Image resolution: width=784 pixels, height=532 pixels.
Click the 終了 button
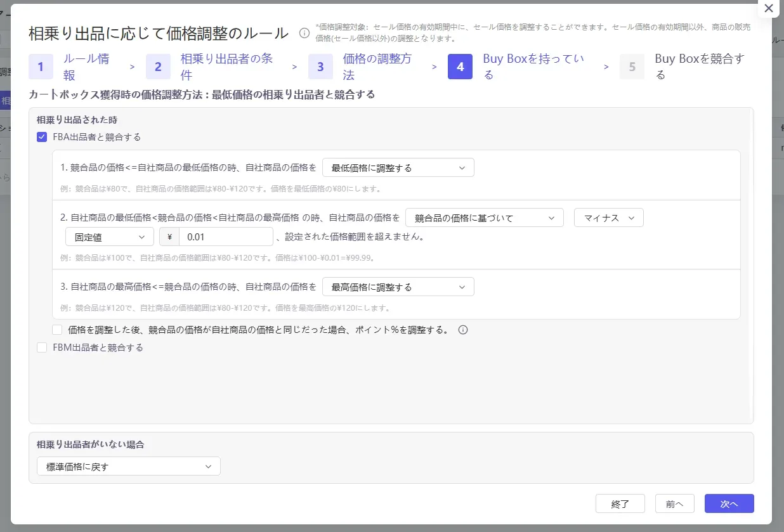click(620, 503)
